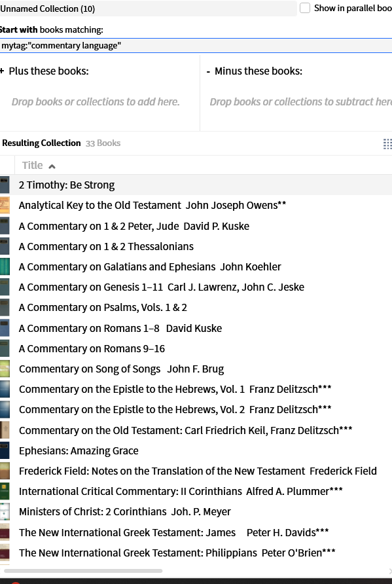This screenshot has height=584, width=392.
Task: Click the Ministers of Christ cover icon
Action: click(5, 512)
